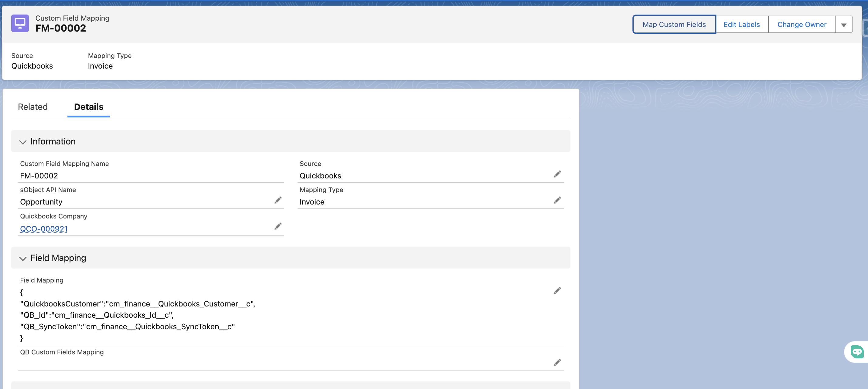Click the Opportunity sObject API Name value
The height and width of the screenshot is (389, 868).
(41, 202)
